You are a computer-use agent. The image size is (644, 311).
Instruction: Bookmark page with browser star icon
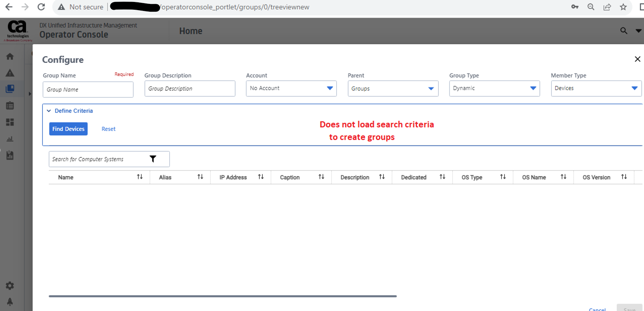(623, 7)
